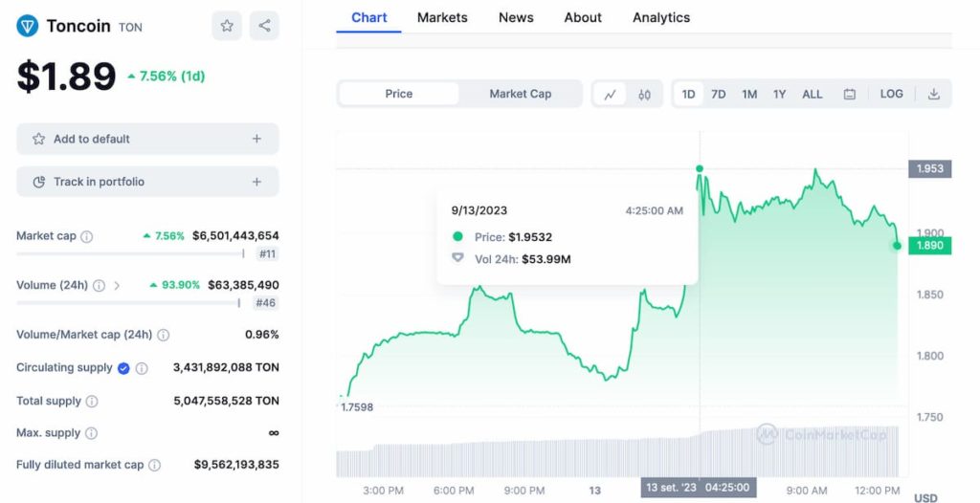980x503 pixels.
Task: Click the Toncoin logo icon
Action: (28, 26)
